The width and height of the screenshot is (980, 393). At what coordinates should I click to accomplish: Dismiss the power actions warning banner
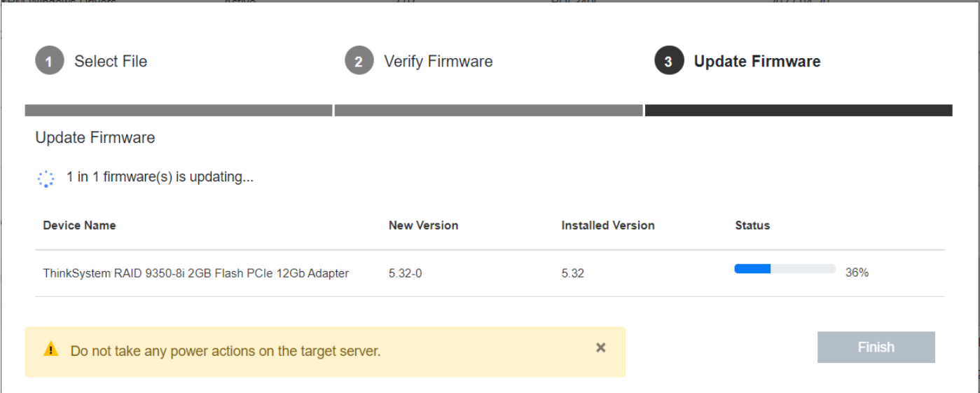coord(600,347)
